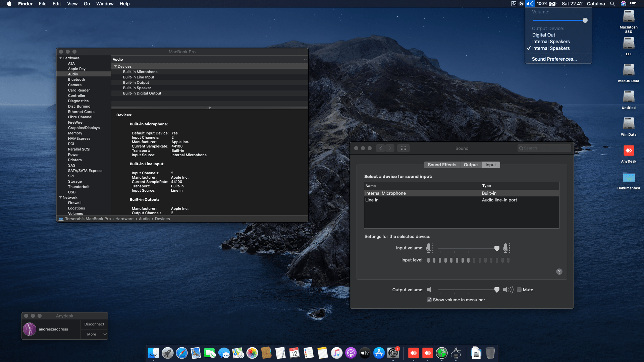Open Notes app in the Dock
The image size is (644, 362).
pyautogui.click(x=323, y=353)
